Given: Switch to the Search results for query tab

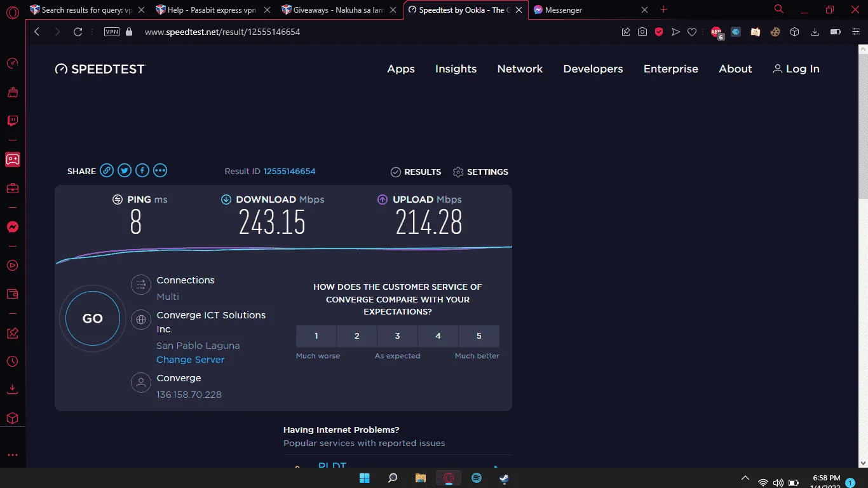Looking at the screenshot, I should (x=88, y=10).
